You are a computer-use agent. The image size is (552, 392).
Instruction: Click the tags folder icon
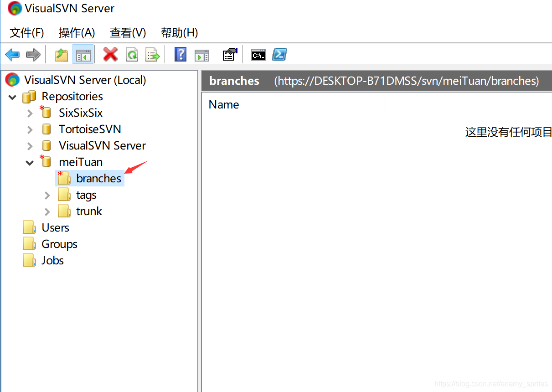click(x=64, y=195)
